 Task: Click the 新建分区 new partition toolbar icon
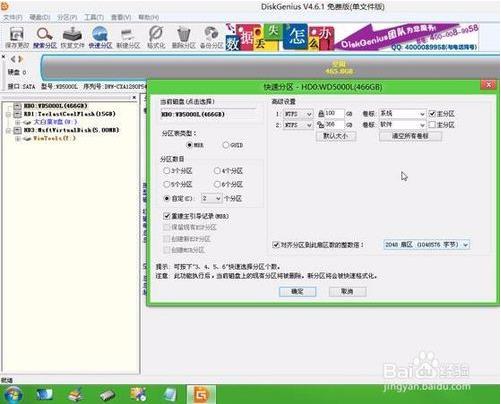[x=128, y=35]
